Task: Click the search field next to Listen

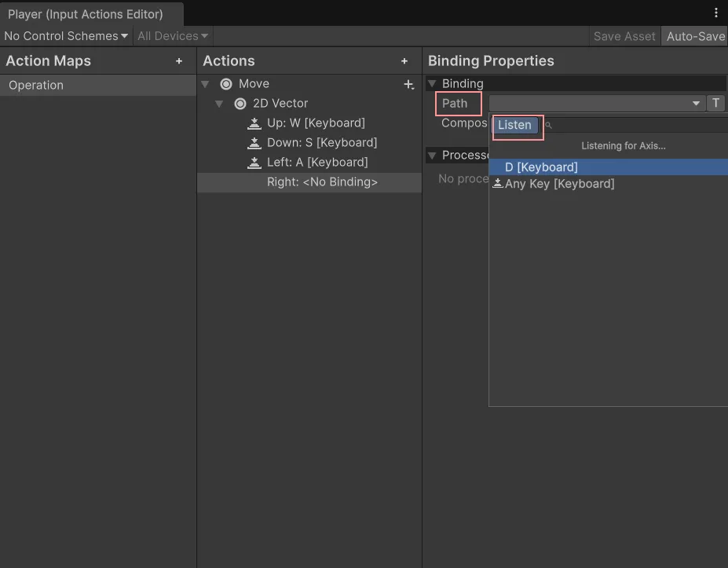Action: pos(636,125)
